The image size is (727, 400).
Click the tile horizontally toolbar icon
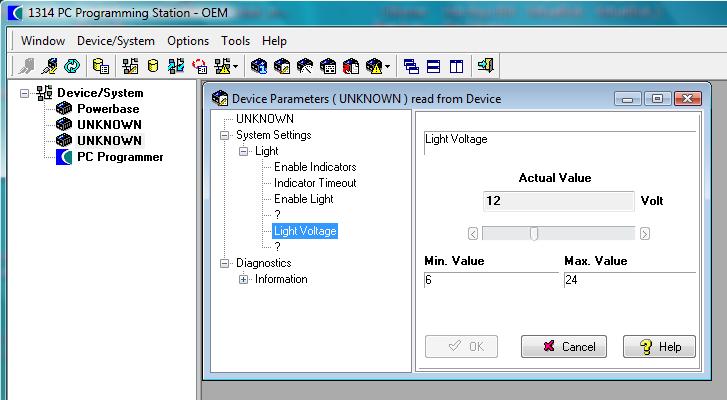[433, 67]
